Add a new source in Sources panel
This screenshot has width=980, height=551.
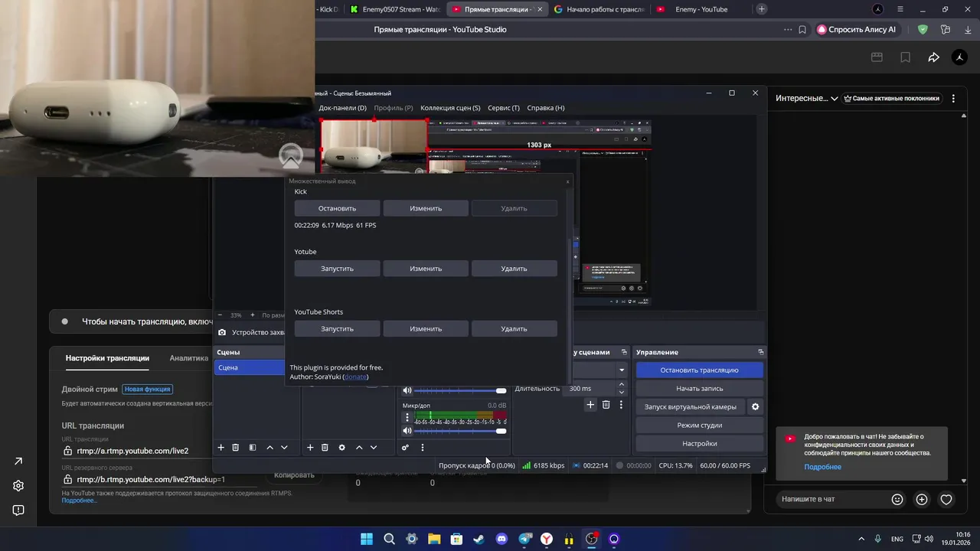tap(310, 448)
